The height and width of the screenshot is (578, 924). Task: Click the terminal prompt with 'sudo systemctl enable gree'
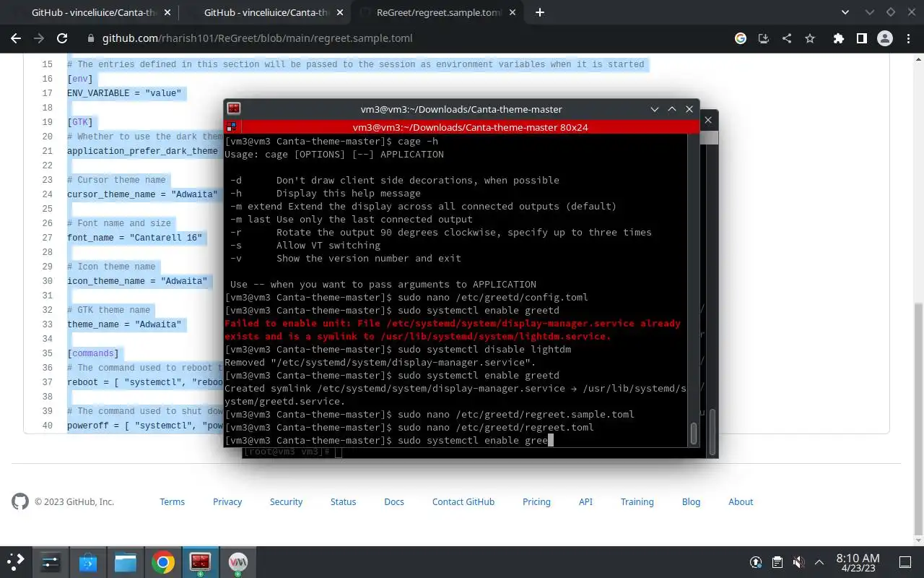point(388,440)
